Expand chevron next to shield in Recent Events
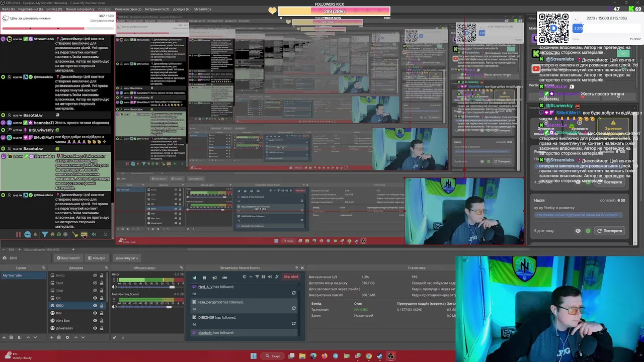This screenshot has width=644, height=362. (x=251, y=277)
